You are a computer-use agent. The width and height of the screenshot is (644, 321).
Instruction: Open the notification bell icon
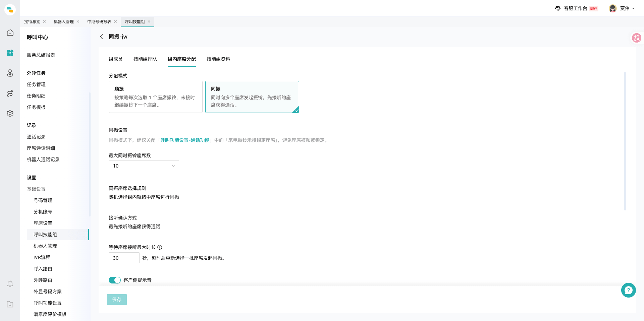[x=10, y=284]
